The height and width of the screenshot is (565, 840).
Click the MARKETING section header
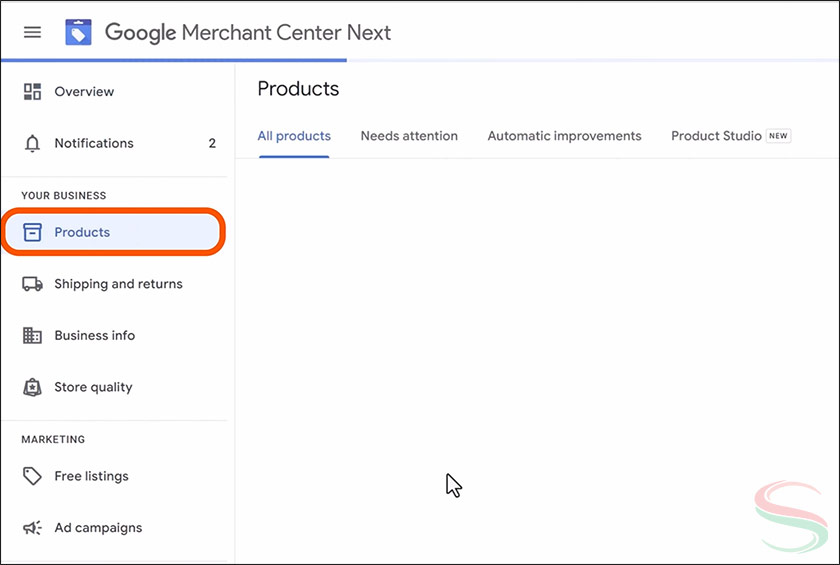(53, 439)
